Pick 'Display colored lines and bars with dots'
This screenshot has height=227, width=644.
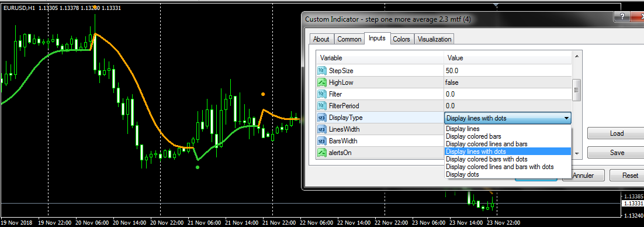(500, 167)
